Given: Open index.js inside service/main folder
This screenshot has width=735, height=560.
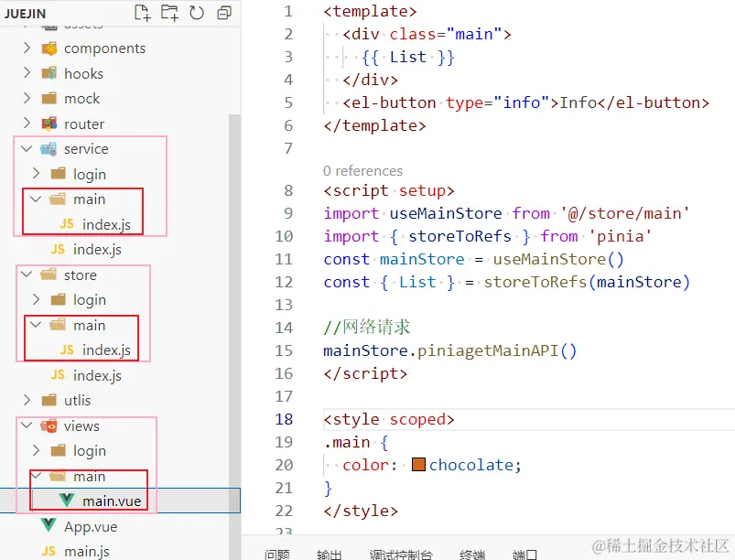Looking at the screenshot, I should [x=106, y=224].
